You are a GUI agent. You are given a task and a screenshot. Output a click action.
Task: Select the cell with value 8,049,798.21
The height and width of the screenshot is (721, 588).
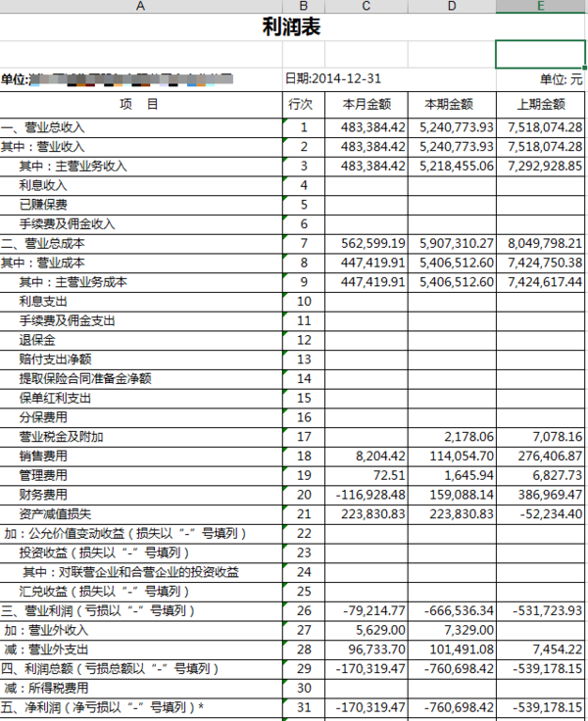coord(541,243)
